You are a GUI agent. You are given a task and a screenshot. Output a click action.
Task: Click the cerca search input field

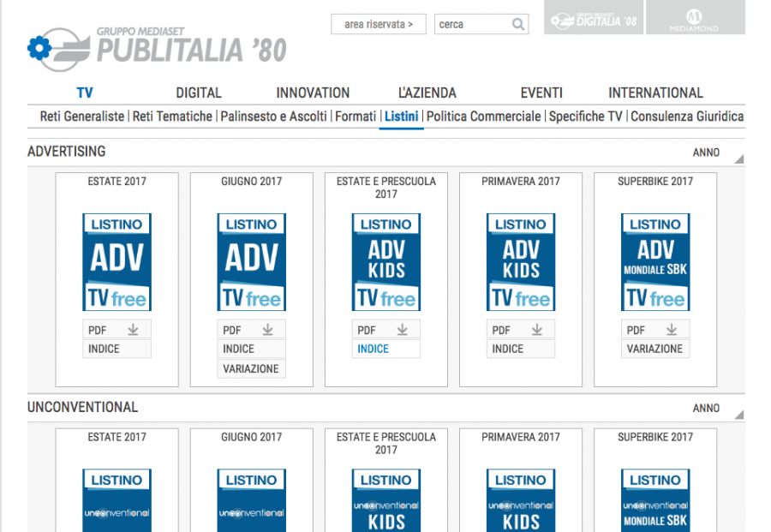point(471,25)
